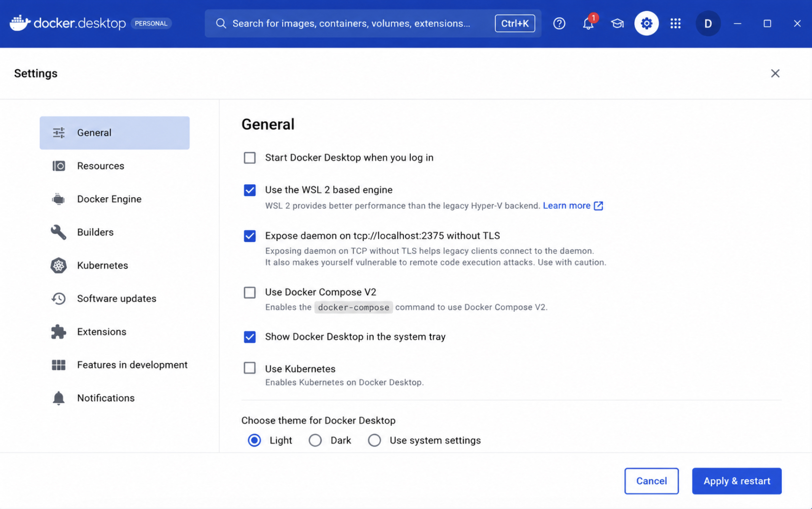Open the Learn more link for WSL 2
The image size is (812, 509).
pyautogui.click(x=567, y=206)
